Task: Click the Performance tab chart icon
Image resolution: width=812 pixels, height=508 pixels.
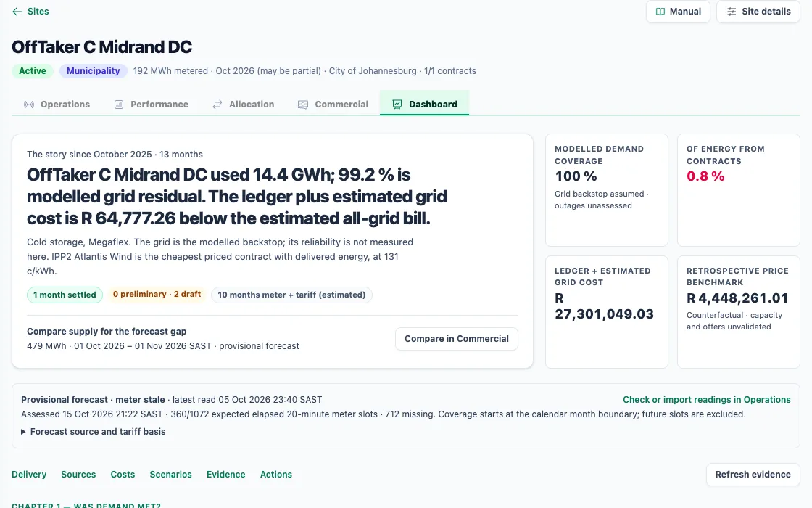Action: tap(119, 105)
